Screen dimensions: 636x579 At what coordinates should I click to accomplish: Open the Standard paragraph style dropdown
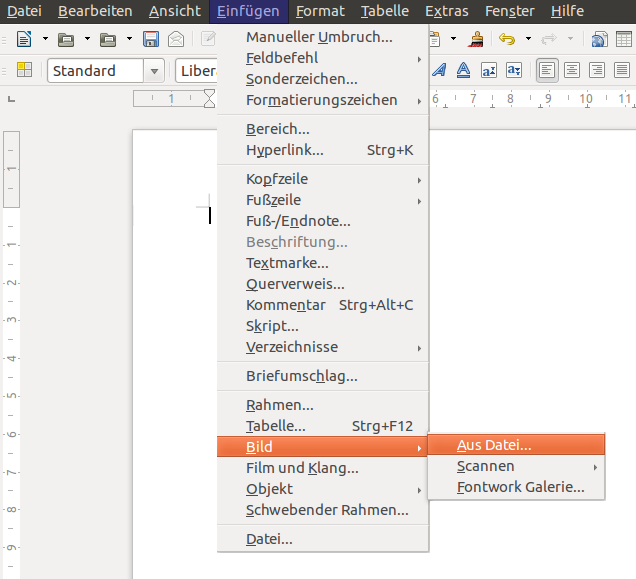click(x=154, y=71)
